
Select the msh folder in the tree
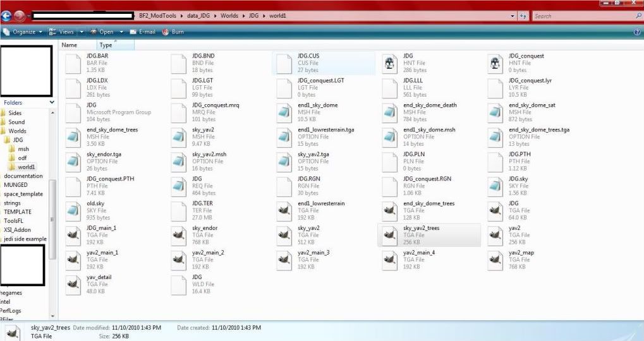(23, 149)
